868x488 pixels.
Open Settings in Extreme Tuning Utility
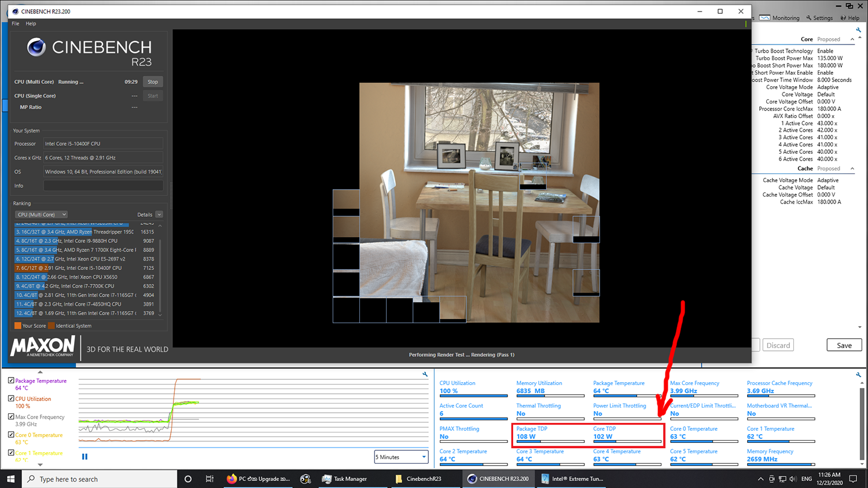pos(819,18)
